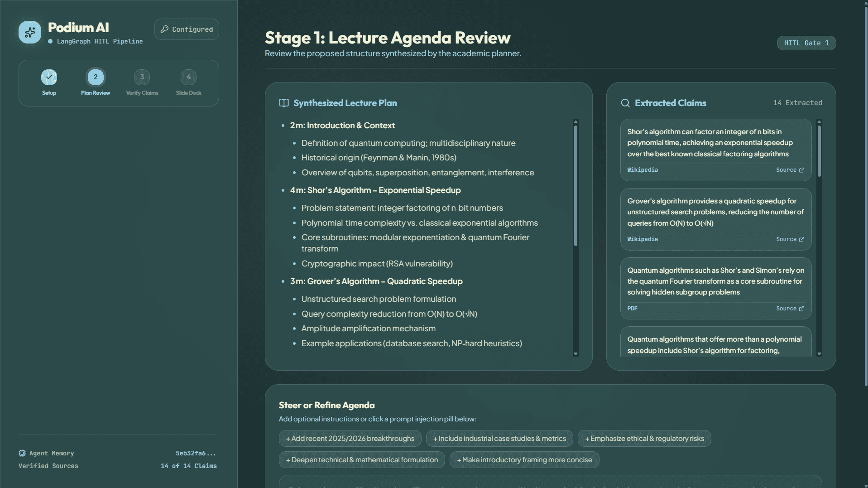Open the Synthesized Lecture Plan book icon

click(x=284, y=103)
